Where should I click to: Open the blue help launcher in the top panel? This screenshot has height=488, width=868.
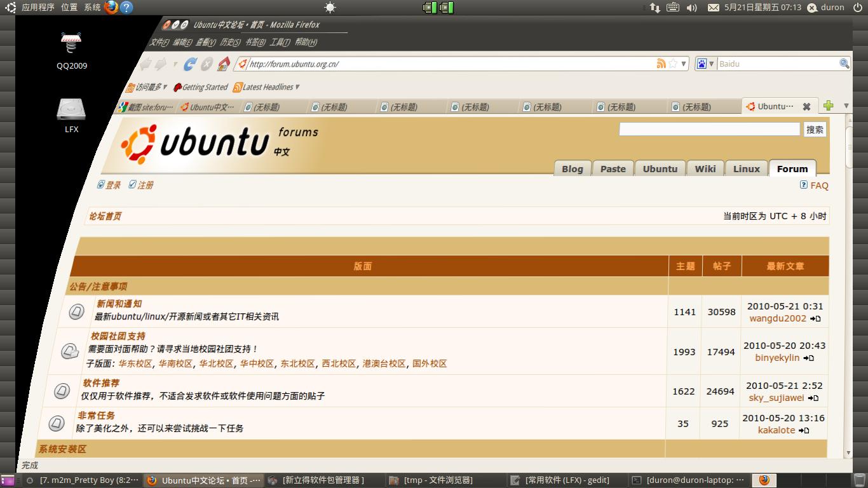click(x=126, y=8)
